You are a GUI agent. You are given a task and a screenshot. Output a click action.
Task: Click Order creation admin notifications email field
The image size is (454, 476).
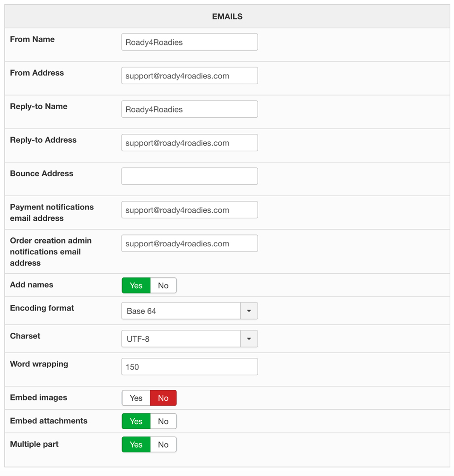coord(189,243)
